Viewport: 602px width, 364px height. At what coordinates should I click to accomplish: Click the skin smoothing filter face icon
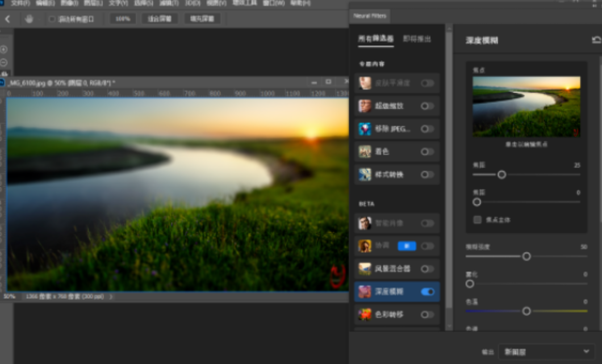tap(365, 83)
